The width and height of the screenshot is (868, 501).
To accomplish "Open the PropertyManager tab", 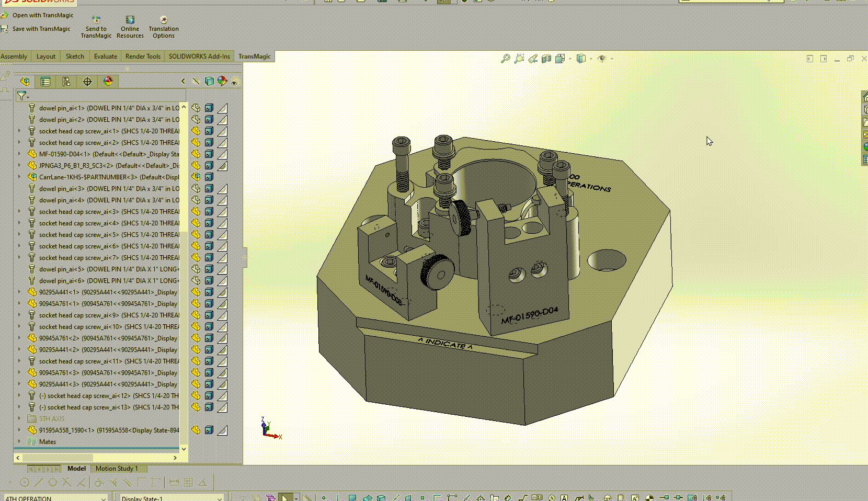I will tap(45, 82).
